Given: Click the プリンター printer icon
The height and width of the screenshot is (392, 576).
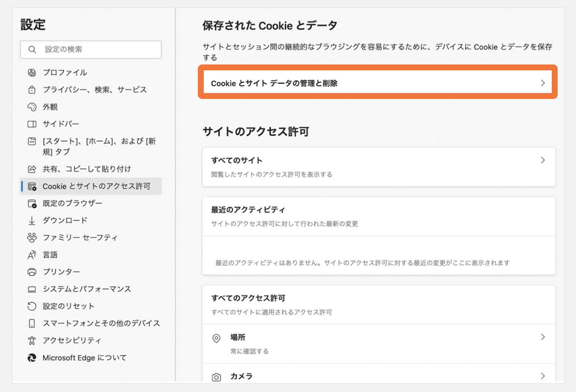Looking at the screenshot, I should coord(32,272).
